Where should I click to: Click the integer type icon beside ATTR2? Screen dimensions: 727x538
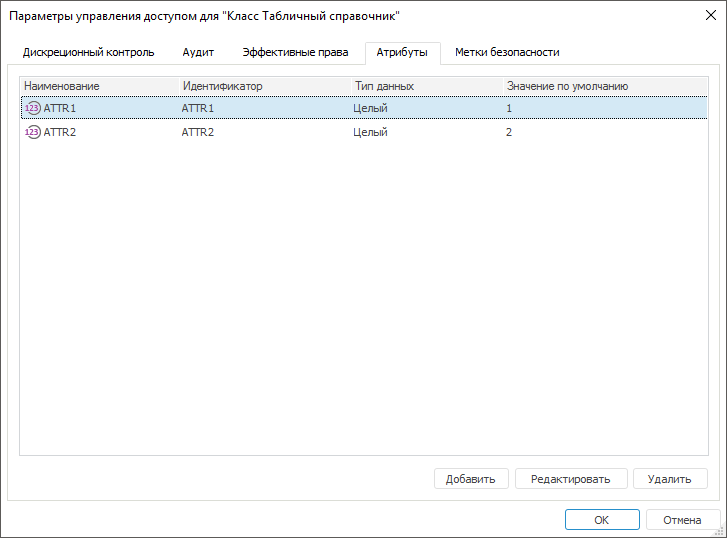pyautogui.click(x=32, y=132)
